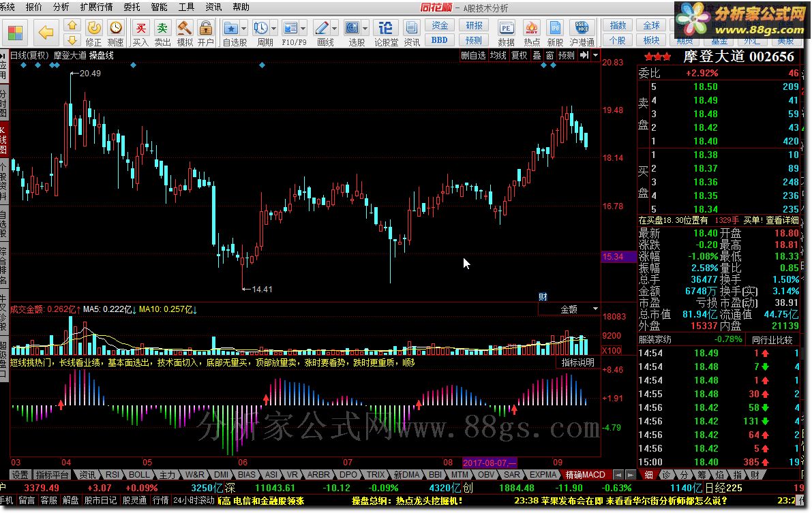Click the skip-to-end arrow in chart toolbar

pyautogui.click(x=584, y=55)
